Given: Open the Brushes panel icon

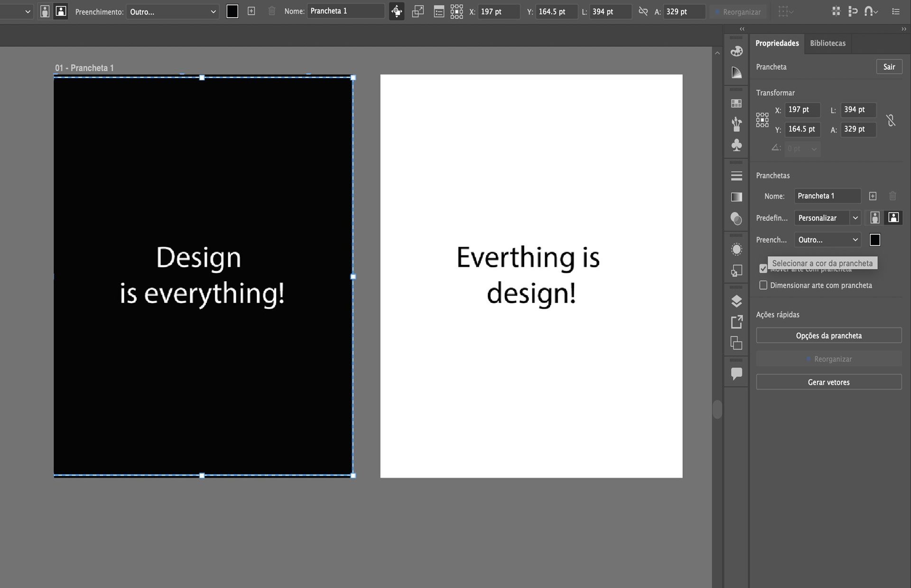Looking at the screenshot, I should tap(736, 124).
